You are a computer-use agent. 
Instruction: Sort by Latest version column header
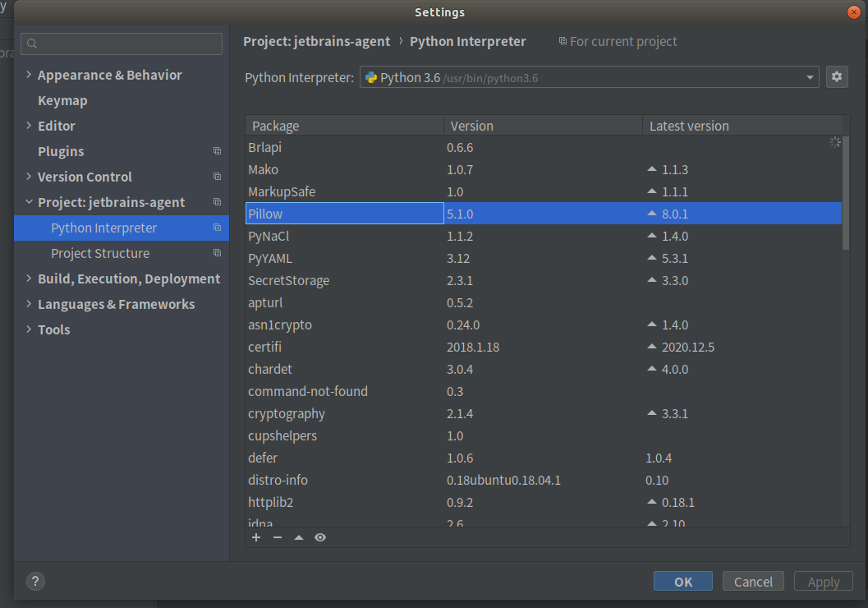[x=742, y=126]
